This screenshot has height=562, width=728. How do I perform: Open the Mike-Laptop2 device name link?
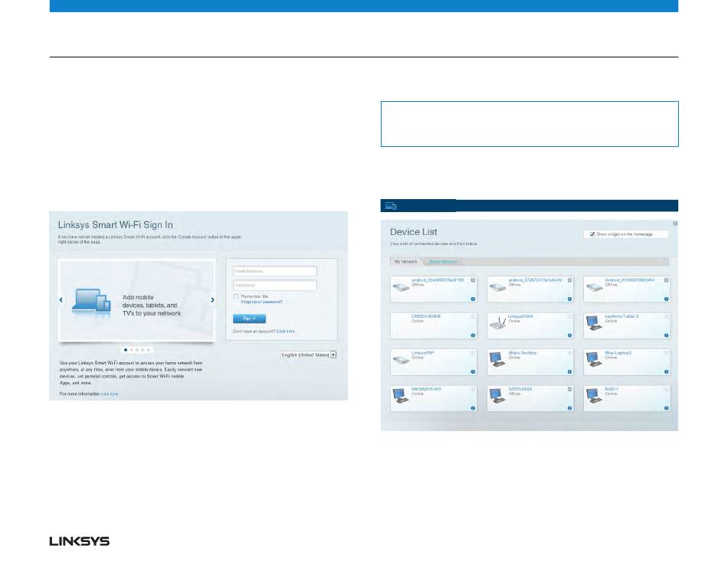point(618,353)
